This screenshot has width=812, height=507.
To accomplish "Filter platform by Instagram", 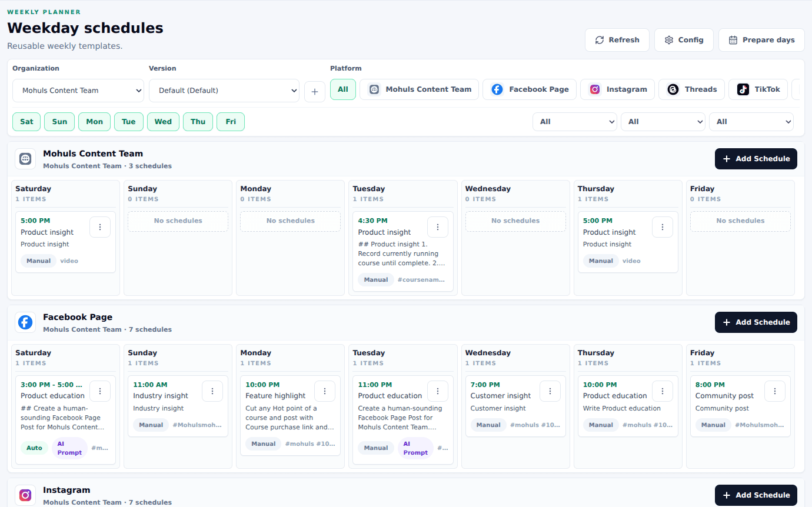I will coord(617,89).
